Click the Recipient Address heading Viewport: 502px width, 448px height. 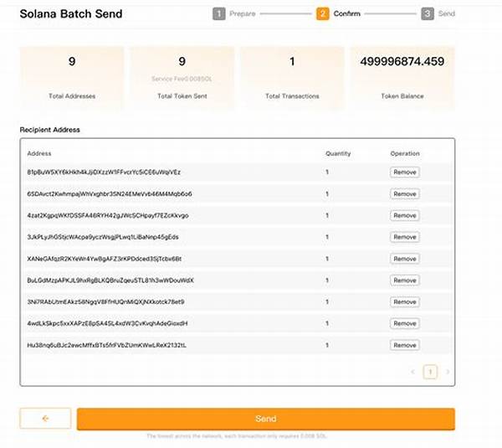[49, 130]
